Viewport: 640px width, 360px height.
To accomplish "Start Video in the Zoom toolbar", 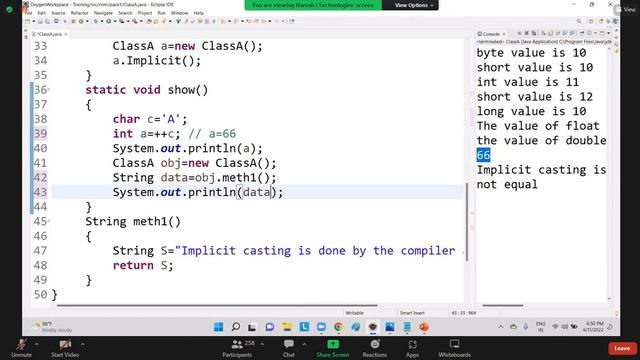I will [x=65, y=348].
